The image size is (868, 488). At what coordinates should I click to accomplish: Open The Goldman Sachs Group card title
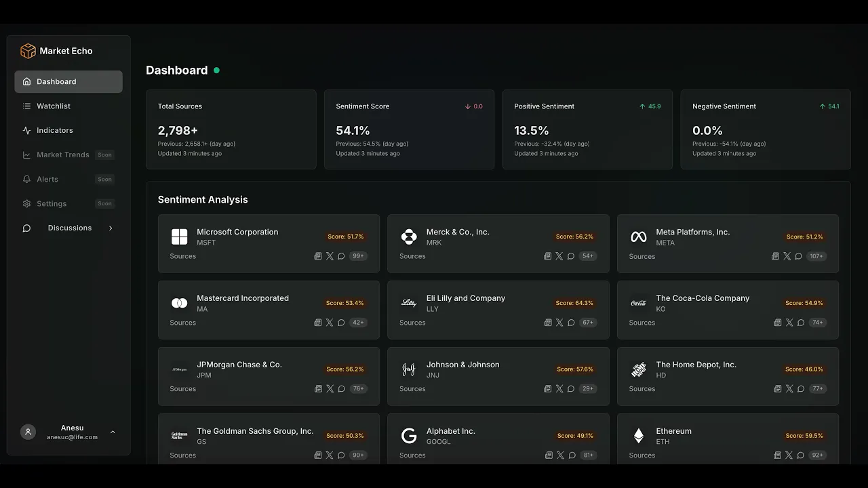[x=255, y=431]
